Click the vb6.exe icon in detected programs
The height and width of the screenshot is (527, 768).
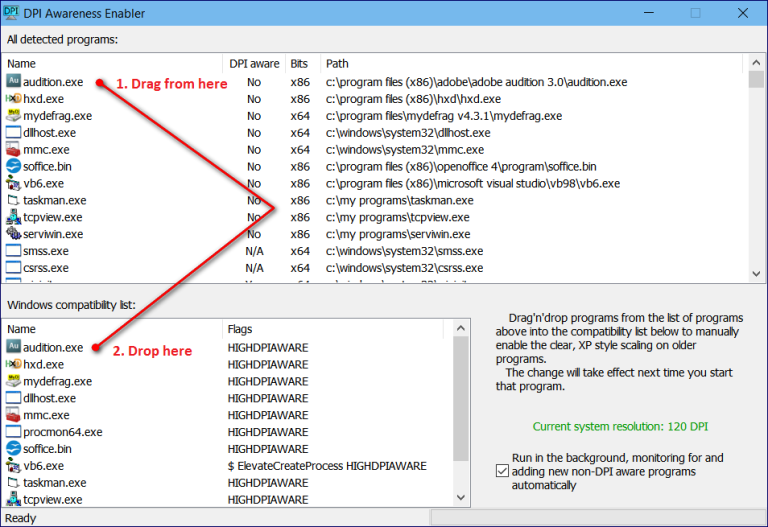[x=13, y=183]
